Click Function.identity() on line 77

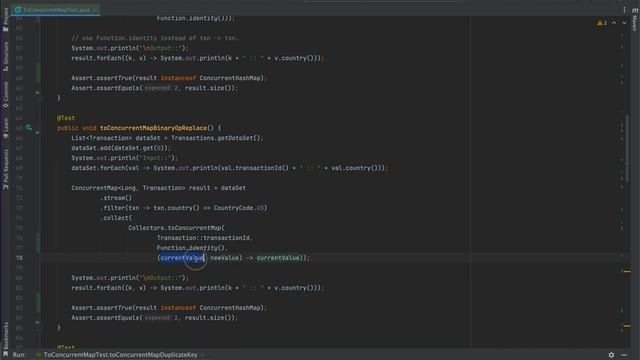coord(191,248)
